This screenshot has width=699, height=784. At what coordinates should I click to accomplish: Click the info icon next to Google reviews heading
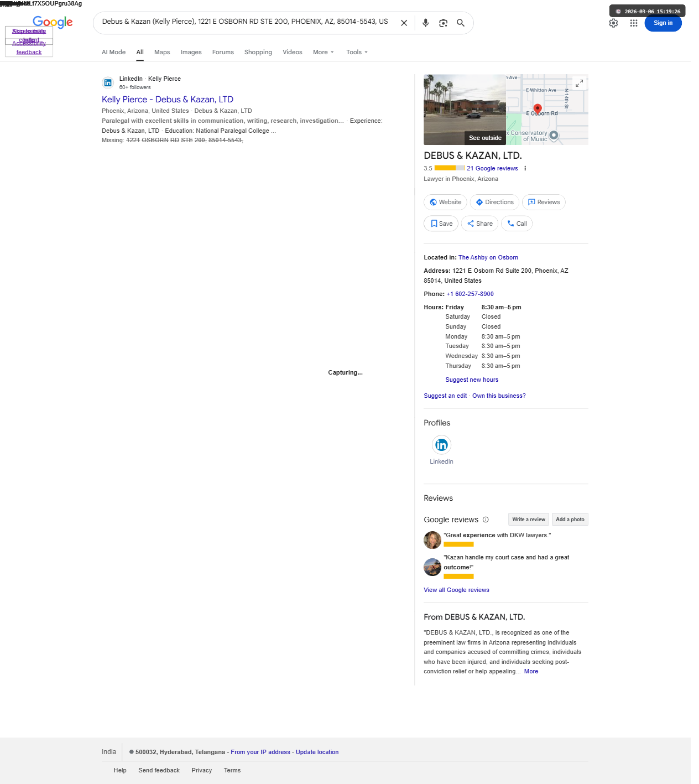click(486, 520)
